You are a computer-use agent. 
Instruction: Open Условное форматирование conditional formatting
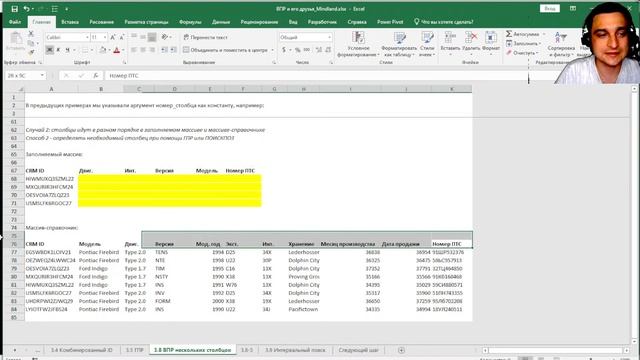coord(358,44)
